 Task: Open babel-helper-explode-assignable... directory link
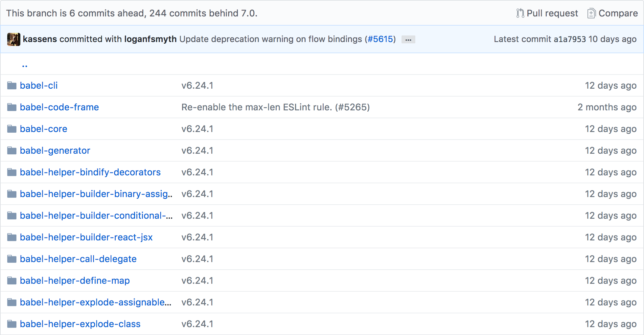coord(96,302)
